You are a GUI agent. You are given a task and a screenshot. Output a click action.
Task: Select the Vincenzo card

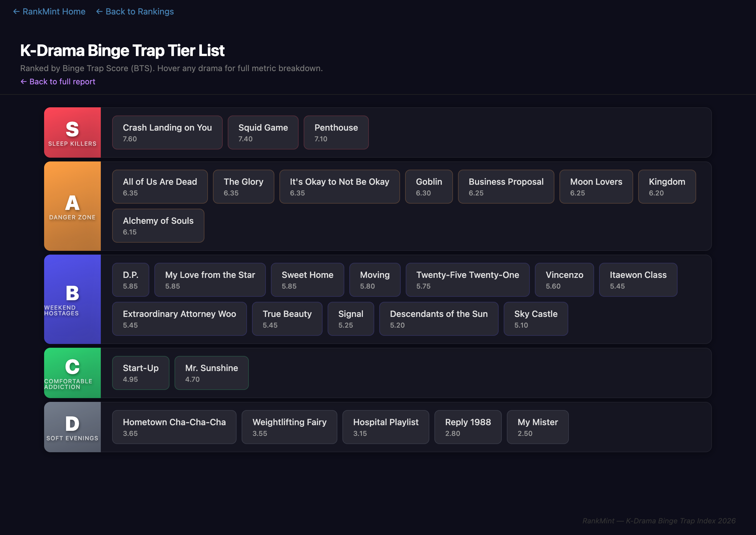[564, 280]
